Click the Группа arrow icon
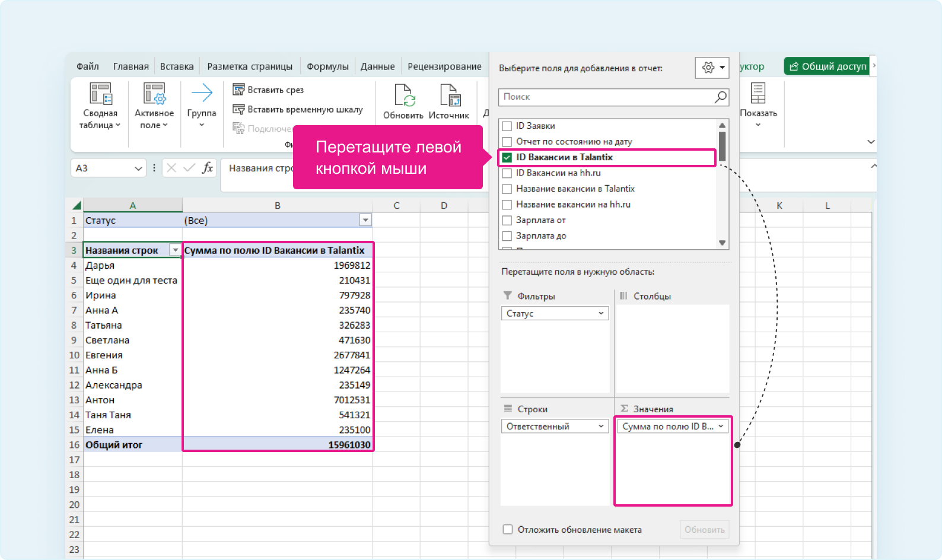The width and height of the screenshot is (942, 560). pos(202,93)
